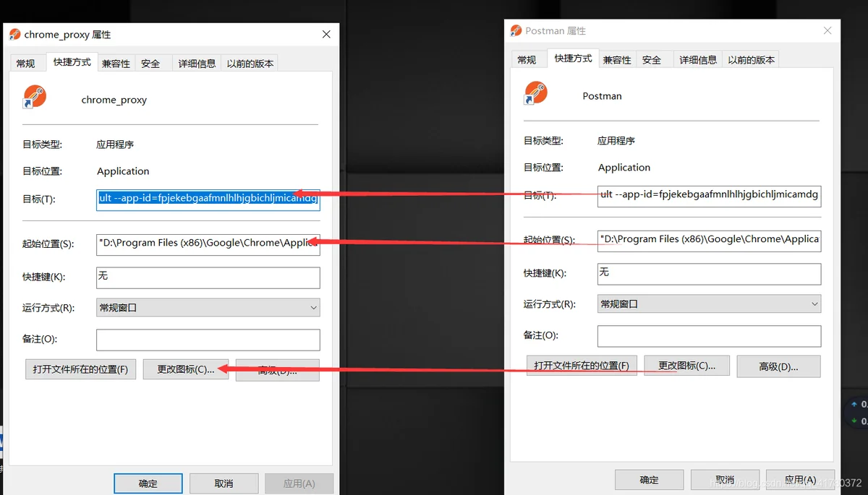Click 应用程序 text in chrome_proxy window
868x495 pixels.
(115, 145)
